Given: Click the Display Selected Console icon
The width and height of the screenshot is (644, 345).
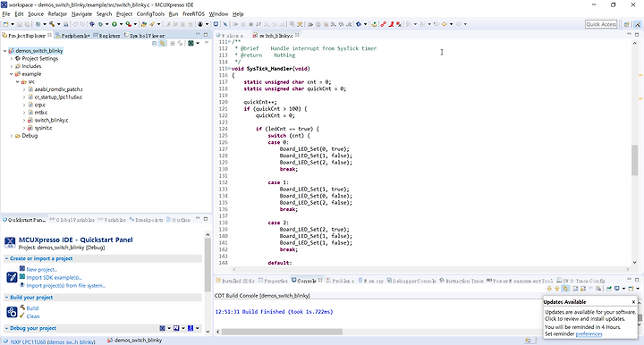Looking at the screenshot, I should 617,289.
